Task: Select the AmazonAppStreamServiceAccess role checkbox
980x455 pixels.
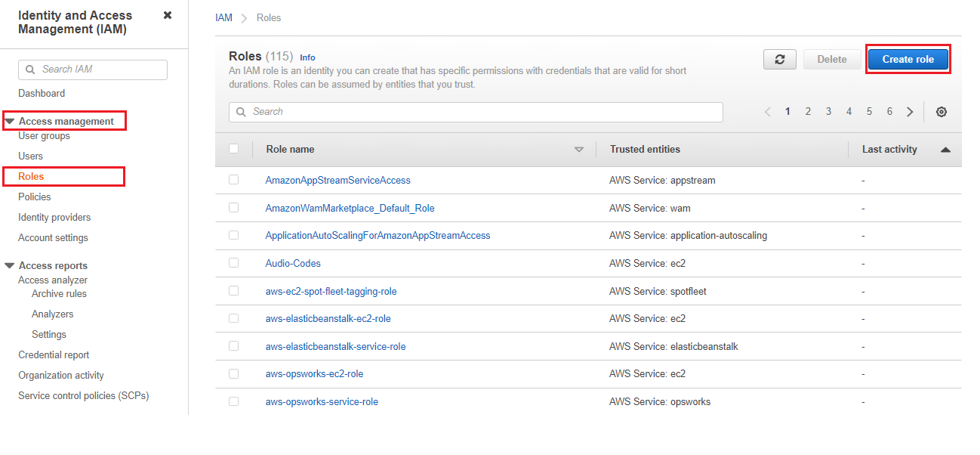Action: pos(234,180)
